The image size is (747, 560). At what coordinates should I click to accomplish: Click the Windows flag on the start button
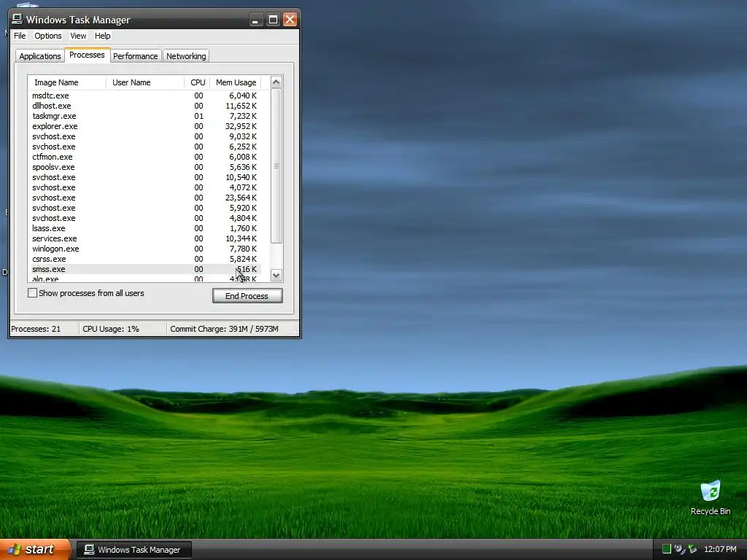tap(15, 550)
